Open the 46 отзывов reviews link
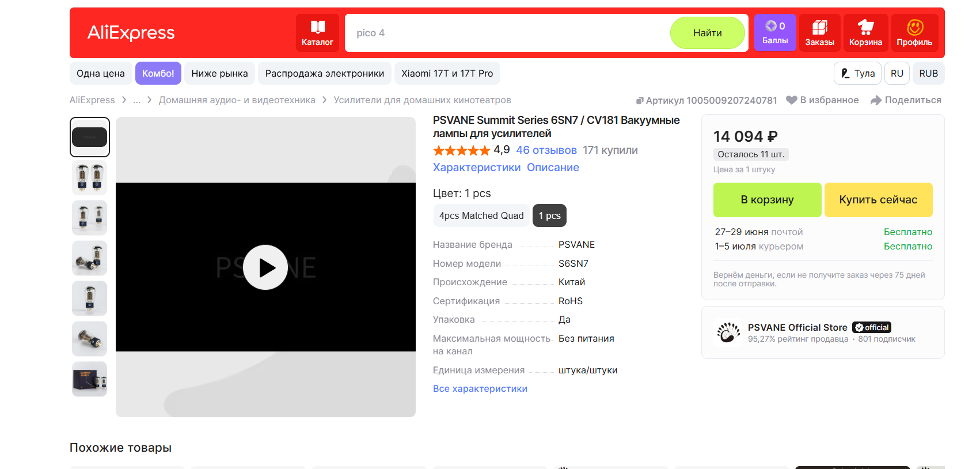This screenshot has height=469, width=980. coord(546,150)
